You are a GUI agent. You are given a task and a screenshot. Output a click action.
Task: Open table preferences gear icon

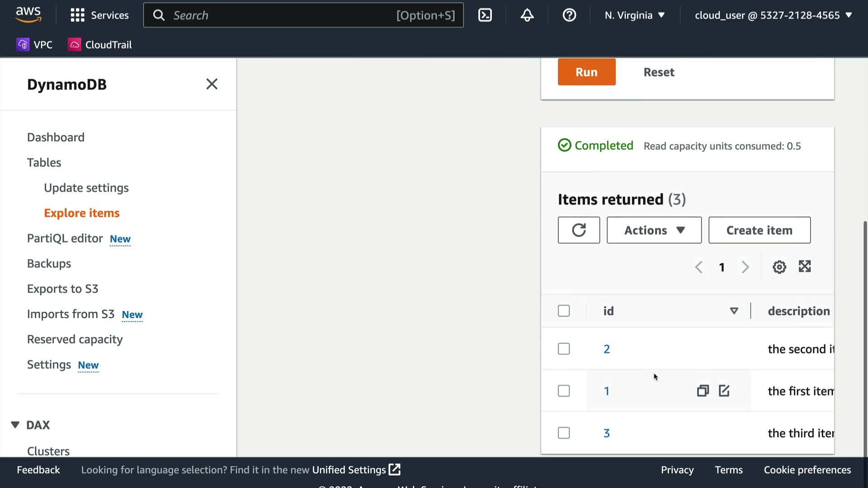779,267
